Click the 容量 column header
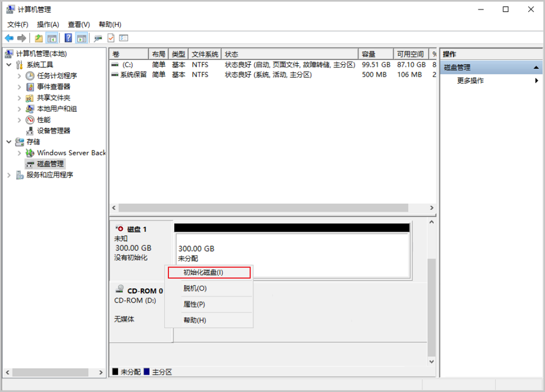 375,54
